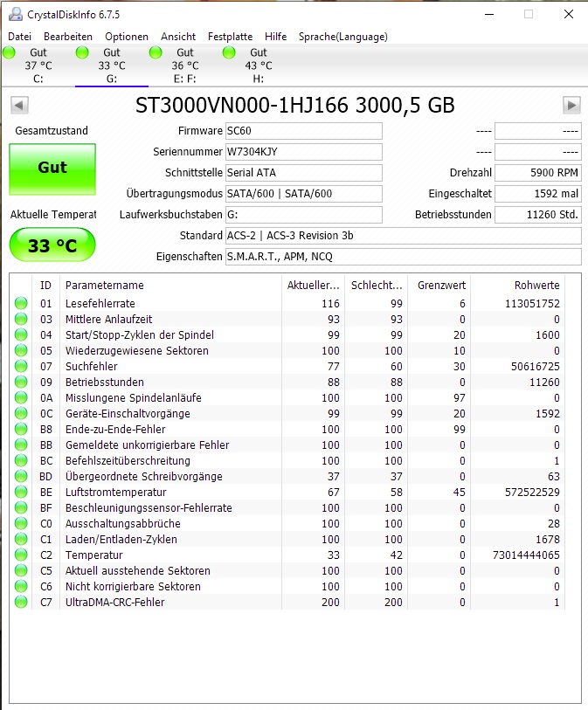The image size is (588, 710).
Task: Close the CrystalDiskInfo window
Action: click(569, 15)
